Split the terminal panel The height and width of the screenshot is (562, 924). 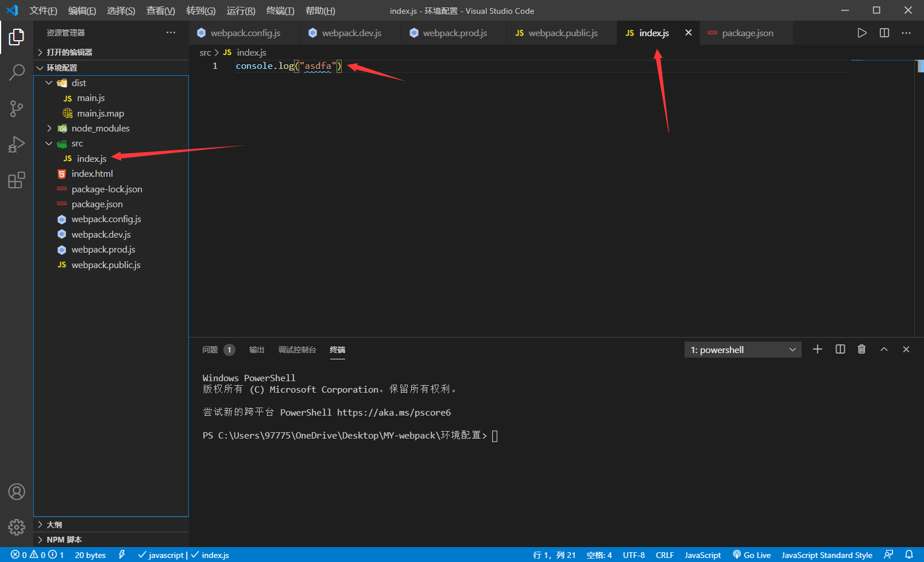click(x=840, y=349)
